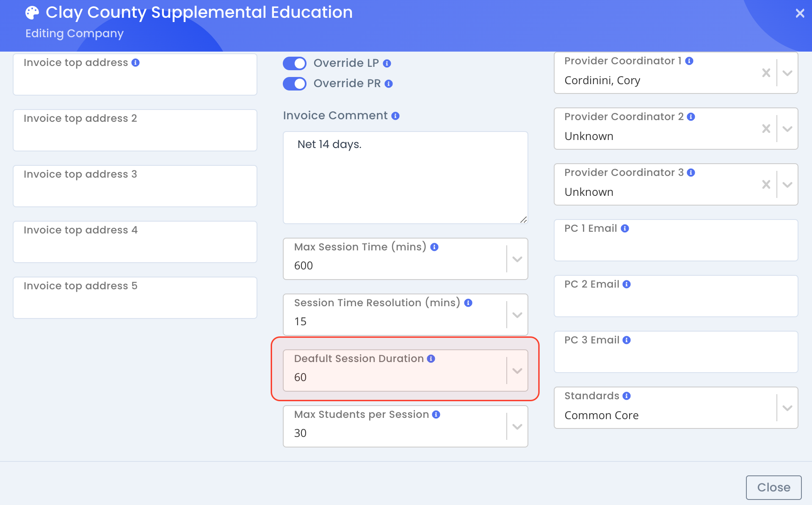The height and width of the screenshot is (505, 812).
Task: Expand the Provider Coordinator 1 dropdown
Action: coord(787,73)
